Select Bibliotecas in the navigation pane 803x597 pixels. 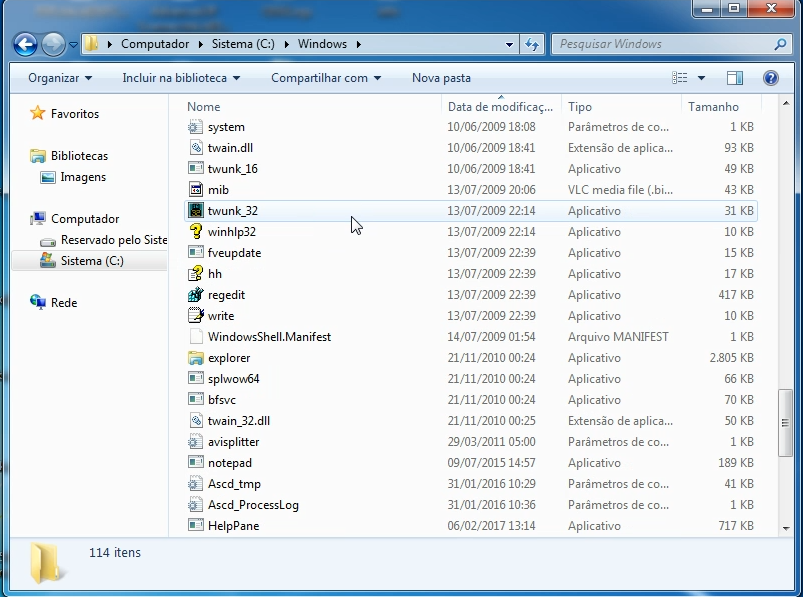pos(79,156)
